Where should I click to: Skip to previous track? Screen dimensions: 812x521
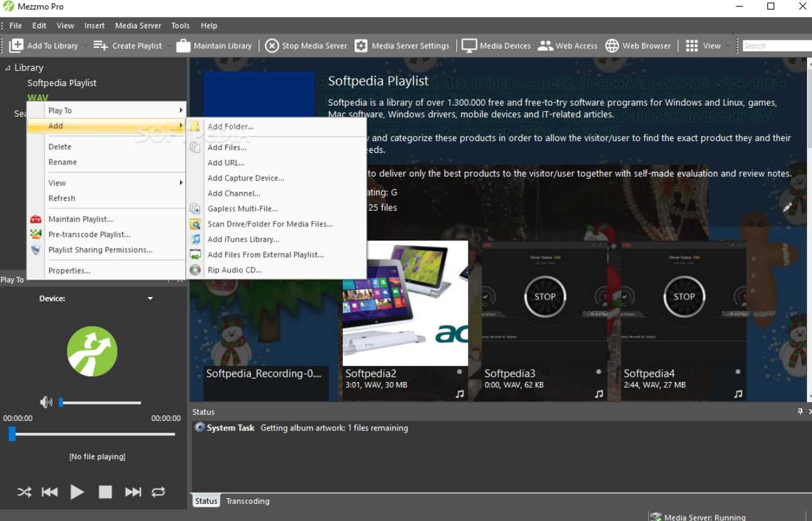pyautogui.click(x=50, y=492)
